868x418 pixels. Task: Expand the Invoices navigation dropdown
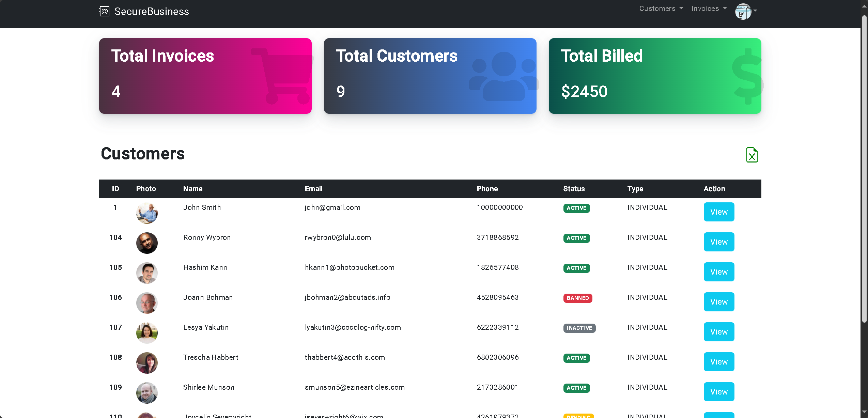pyautogui.click(x=708, y=8)
